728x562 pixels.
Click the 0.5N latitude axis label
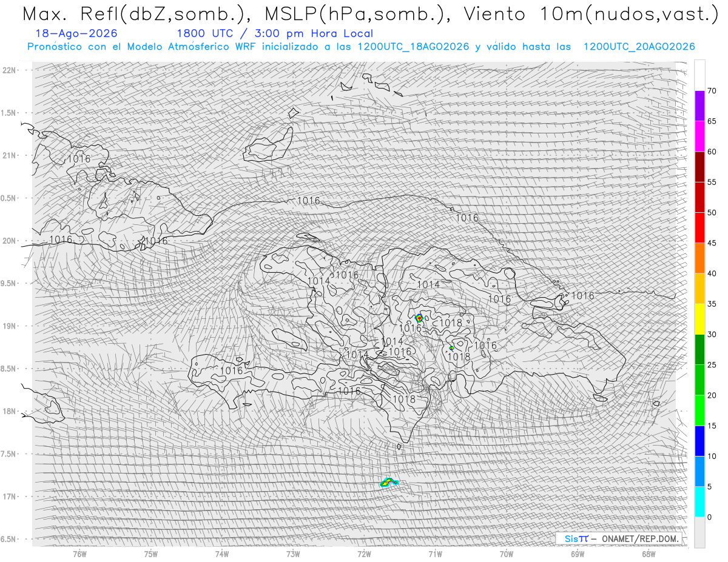pyautogui.click(x=8, y=198)
